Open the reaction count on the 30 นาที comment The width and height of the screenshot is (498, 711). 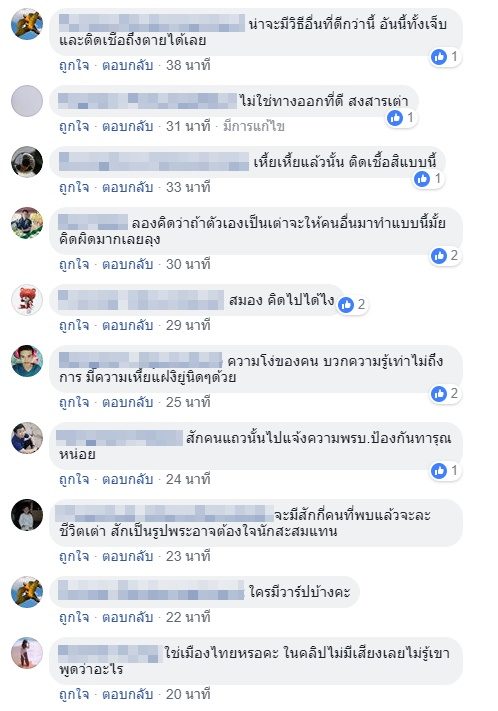[445, 256]
